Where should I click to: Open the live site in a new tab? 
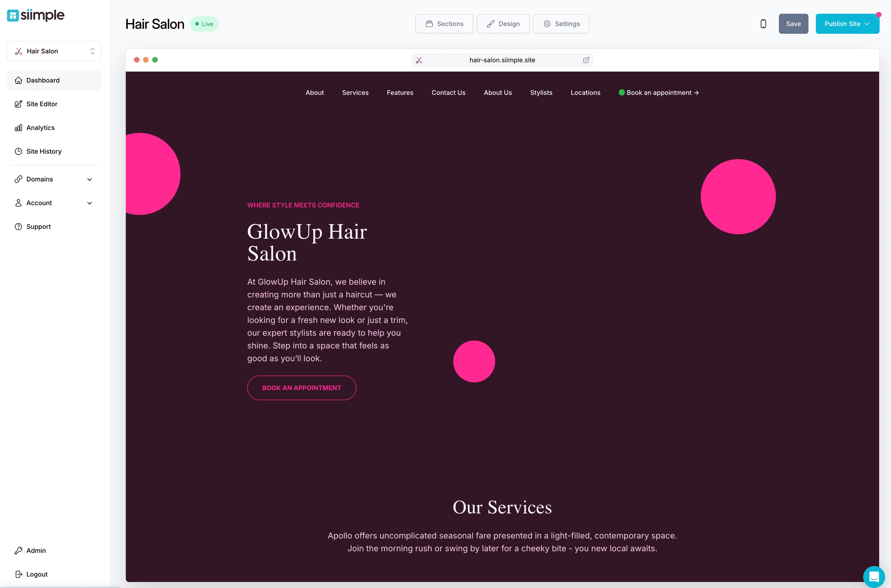click(x=586, y=60)
